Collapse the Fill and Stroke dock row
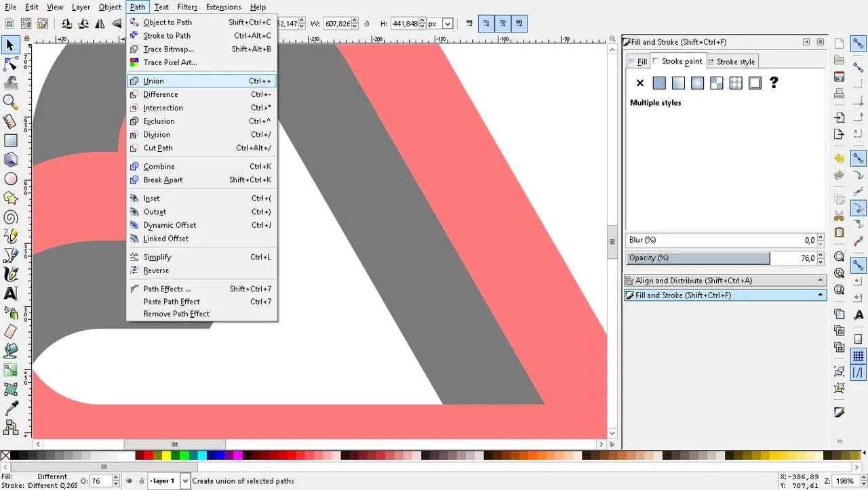868x490 pixels. pos(725,295)
